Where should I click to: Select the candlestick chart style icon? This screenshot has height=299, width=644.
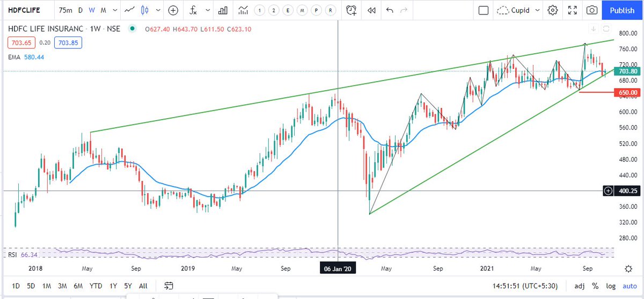[144, 10]
